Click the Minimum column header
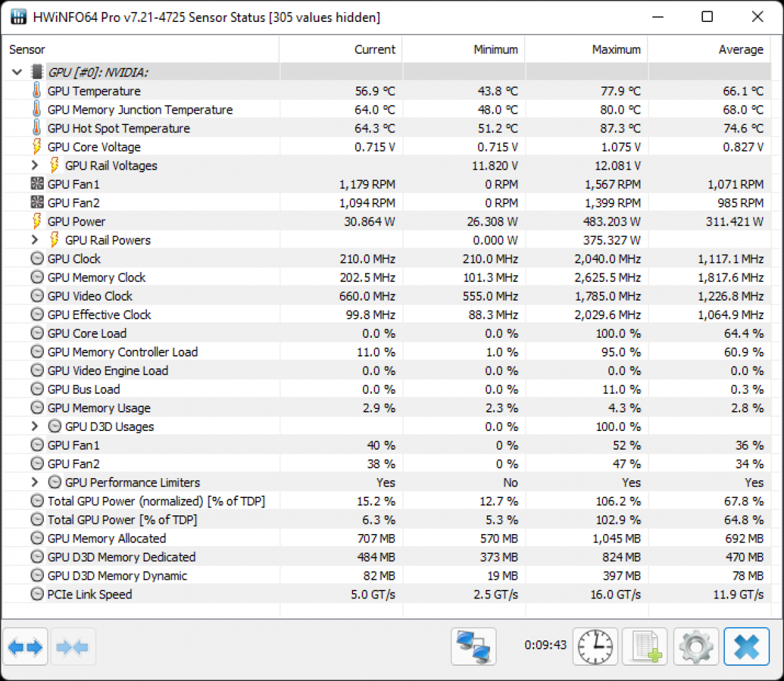This screenshot has height=681, width=784. pos(463,49)
